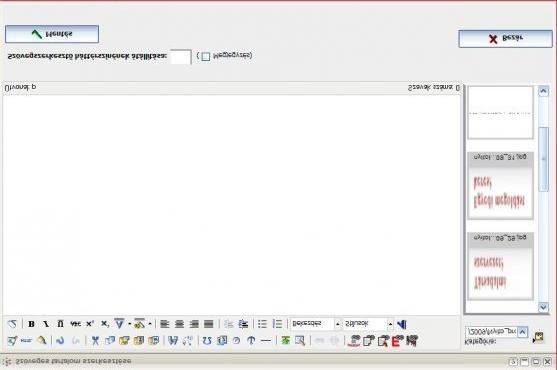Insert horizontal line
Image resolution: width=557 pixels, height=370 pixels.
click(x=266, y=341)
